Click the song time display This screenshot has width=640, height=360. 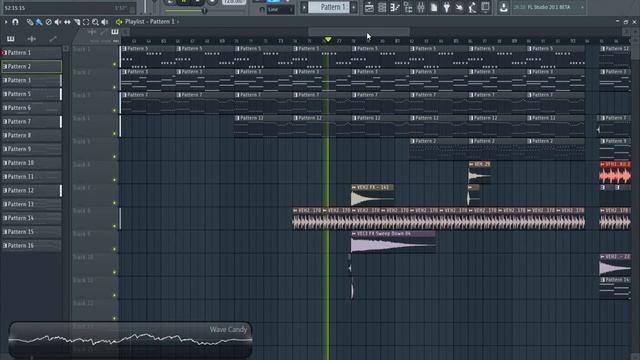(x=69, y=8)
